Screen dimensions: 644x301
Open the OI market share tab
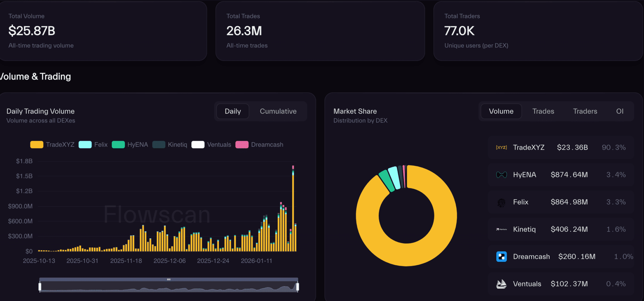coord(620,111)
